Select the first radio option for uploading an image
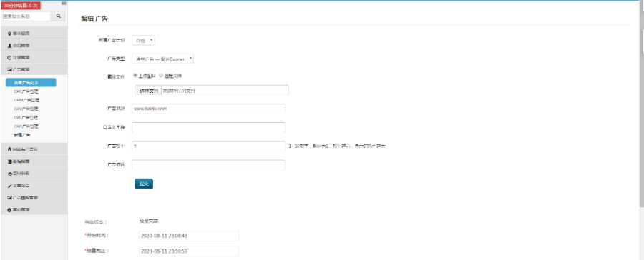The height and width of the screenshot is (260, 644). coord(135,76)
